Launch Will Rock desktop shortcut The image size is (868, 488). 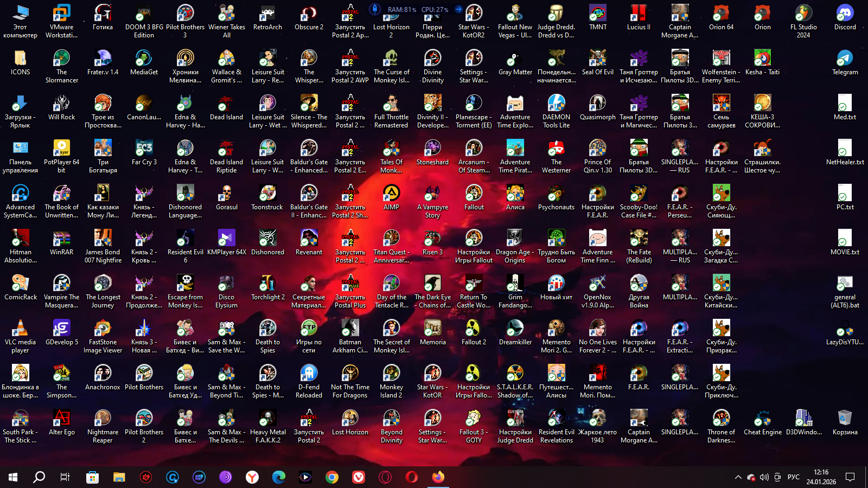coord(61,107)
